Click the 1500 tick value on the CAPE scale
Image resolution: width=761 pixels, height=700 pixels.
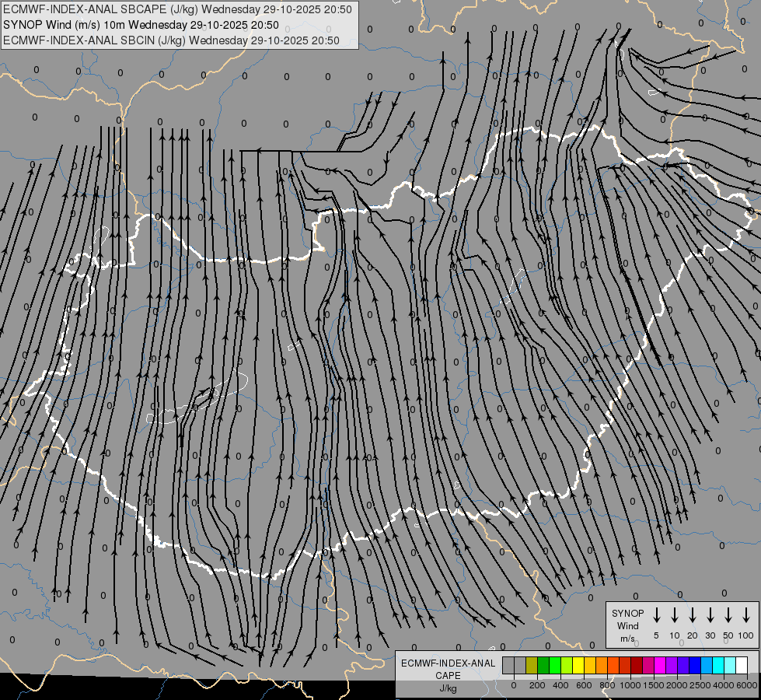(654, 685)
